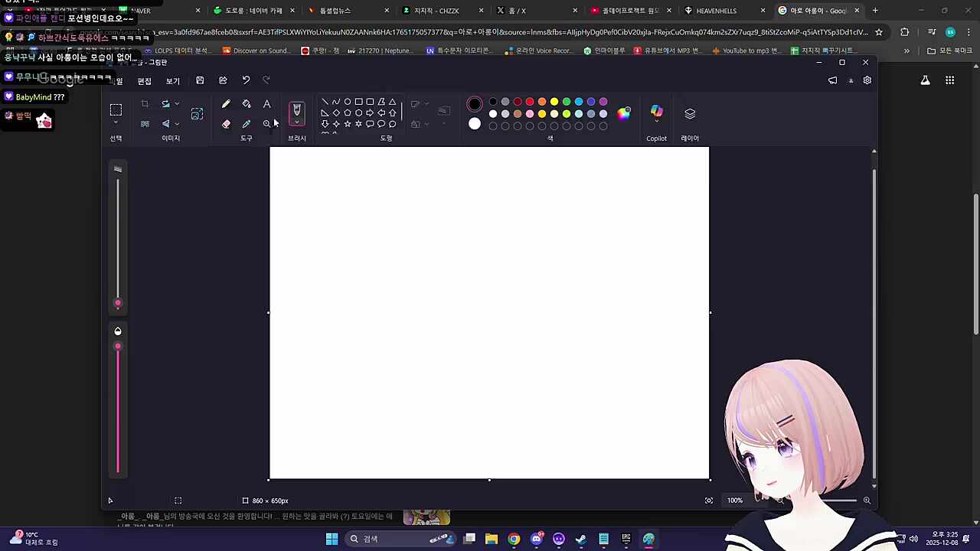The width and height of the screenshot is (980, 551).
Task: Select the primary black color circle
Action: (475, 104)
